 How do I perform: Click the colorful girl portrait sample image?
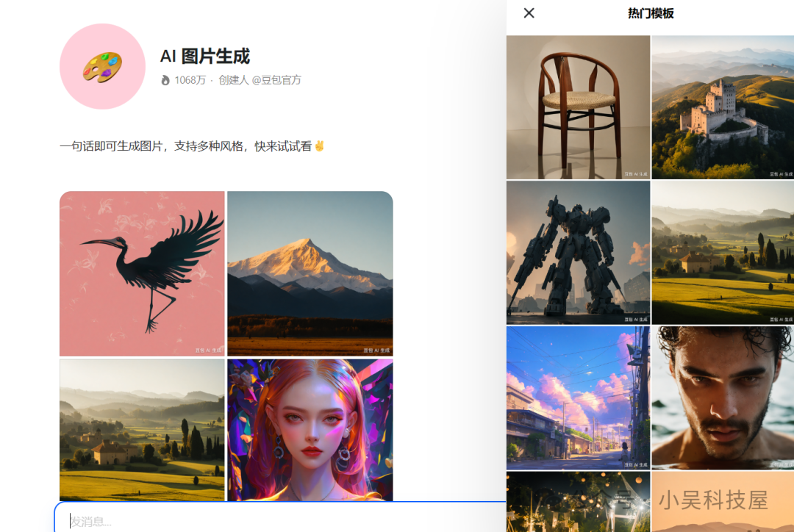310,430
